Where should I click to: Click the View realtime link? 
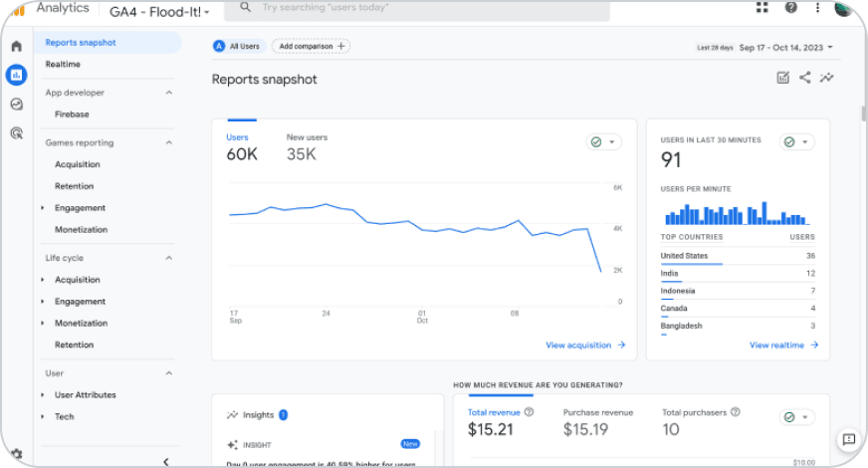[783, 346]
